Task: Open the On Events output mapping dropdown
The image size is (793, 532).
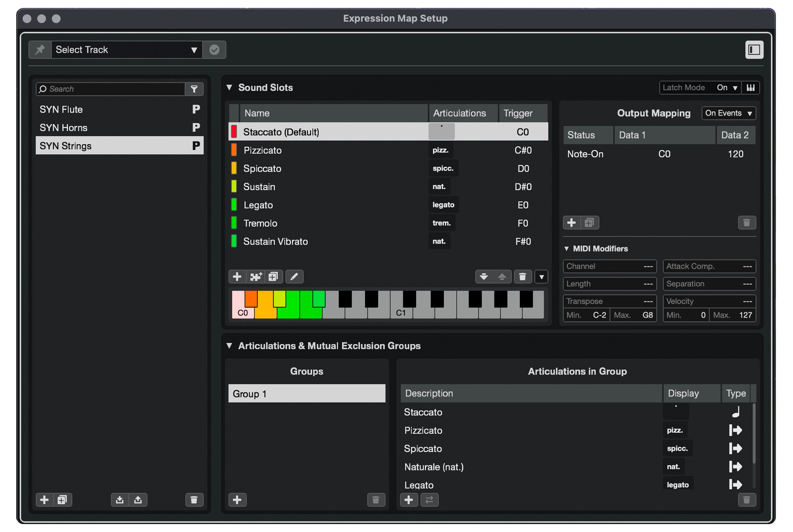Action: tap(728, 113)
